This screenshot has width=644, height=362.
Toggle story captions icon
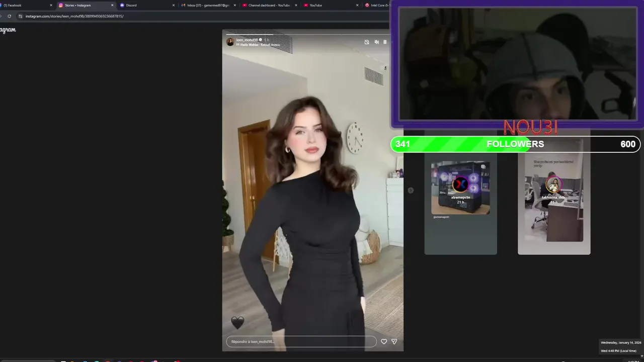[x=367, y=42]
